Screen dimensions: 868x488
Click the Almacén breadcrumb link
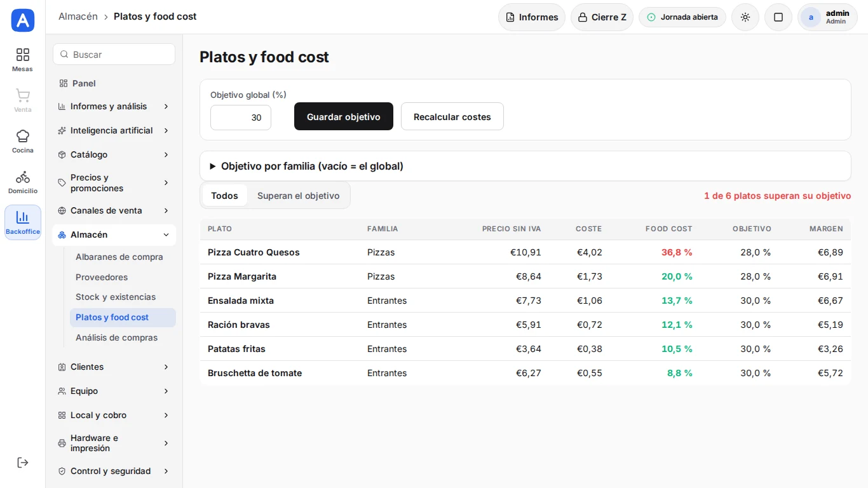[x=78, y=17]
